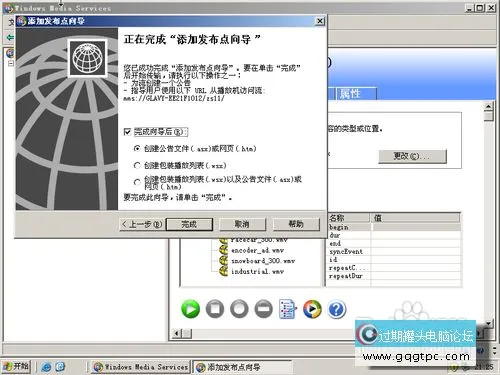Image resolution: width=500 pixels, height=375 pixels.
Task: Open the playlist checklist icon
Action: coord(287,309)
